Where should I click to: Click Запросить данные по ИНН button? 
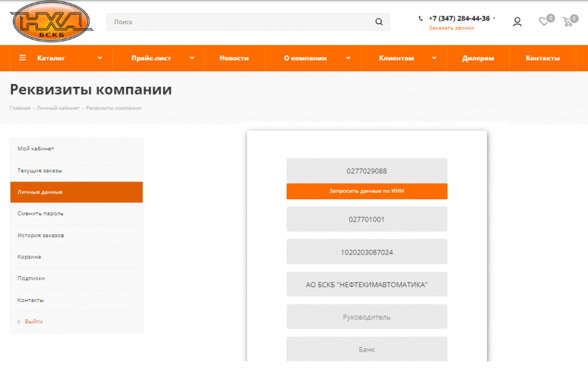point(367,191)
